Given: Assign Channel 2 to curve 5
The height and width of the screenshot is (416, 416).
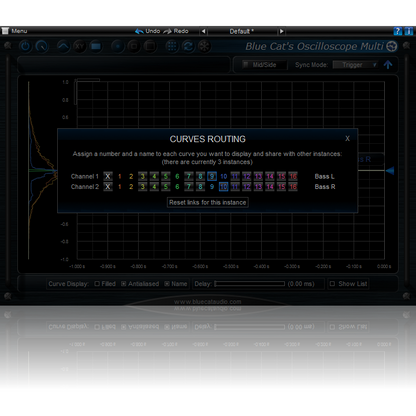Looking at the screenshot, I should click(166, 187).
